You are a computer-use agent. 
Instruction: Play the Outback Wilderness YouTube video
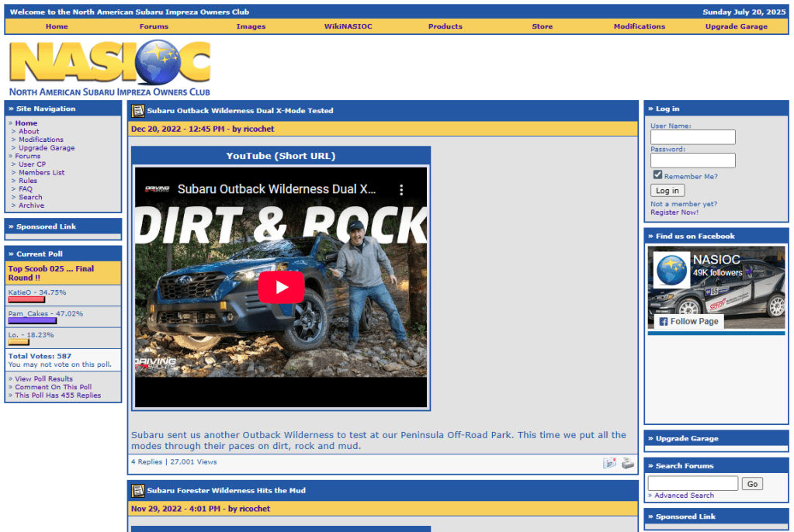tap(280, 287)
